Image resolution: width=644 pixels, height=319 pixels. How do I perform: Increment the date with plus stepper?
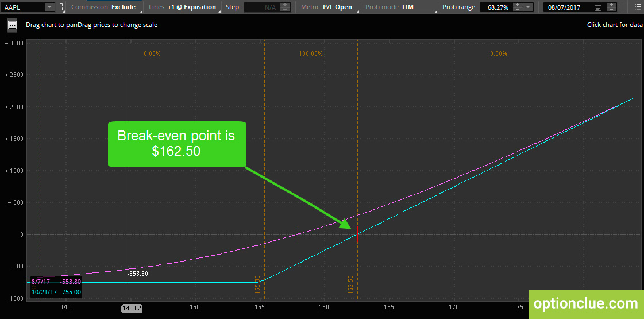point(612,5)
